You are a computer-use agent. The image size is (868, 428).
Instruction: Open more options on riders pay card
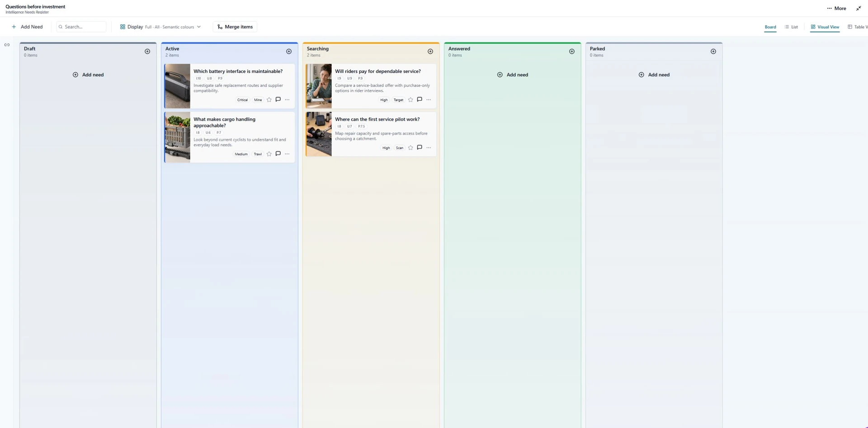429,100
